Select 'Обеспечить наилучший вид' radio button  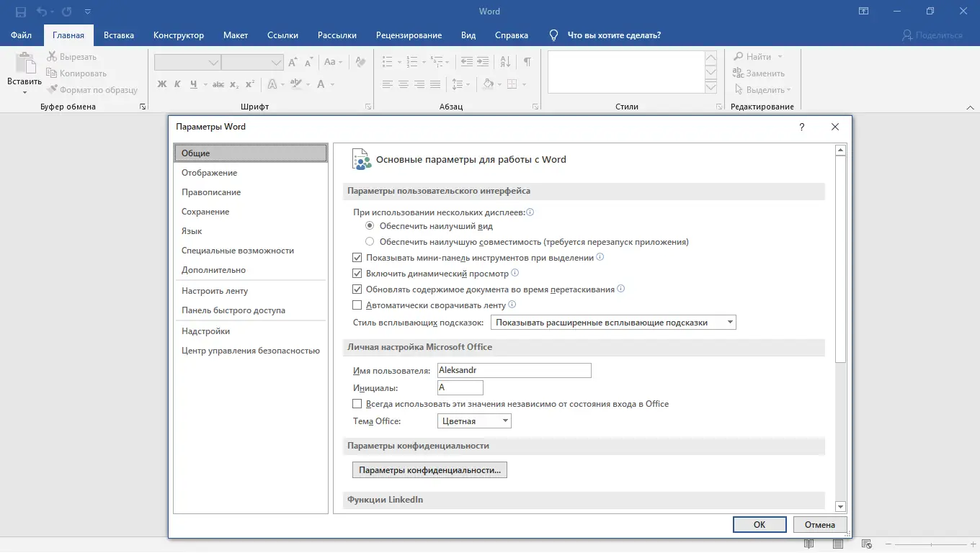click(370, 226)
